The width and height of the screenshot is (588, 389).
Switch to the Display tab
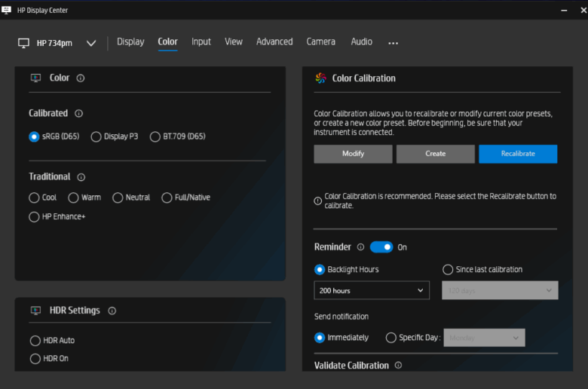point(130,41)
